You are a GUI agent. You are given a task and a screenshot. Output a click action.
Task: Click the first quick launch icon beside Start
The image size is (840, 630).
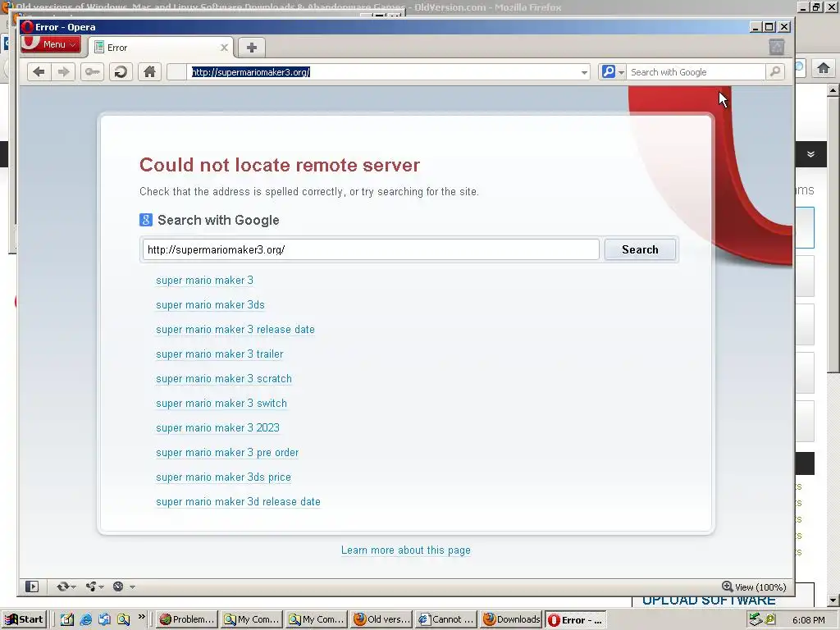tap(67, 620)
